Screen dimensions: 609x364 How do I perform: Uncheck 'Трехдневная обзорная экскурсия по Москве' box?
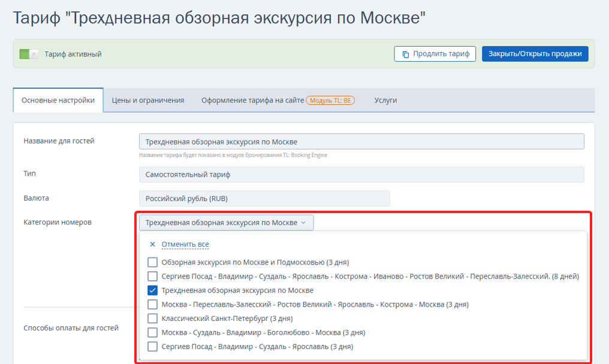click(153, 290)
